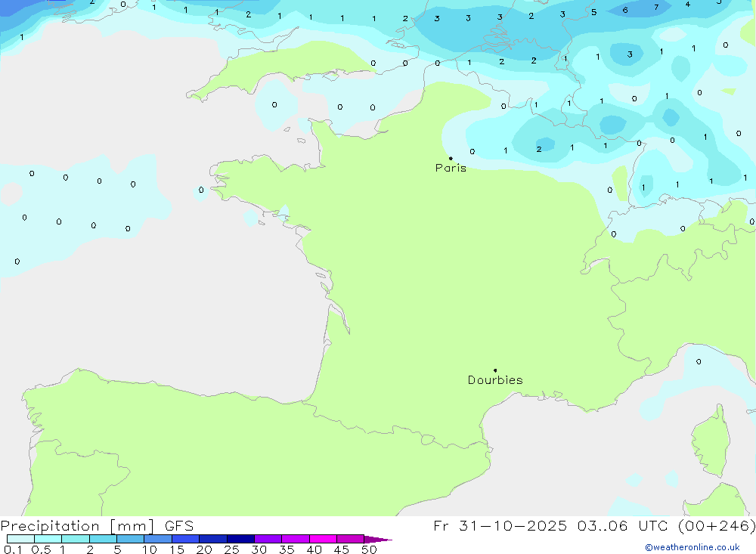Pick the 0.1–0.5 mm legend swatch
Screen dimensions: 756x554
tap(20, 539)
